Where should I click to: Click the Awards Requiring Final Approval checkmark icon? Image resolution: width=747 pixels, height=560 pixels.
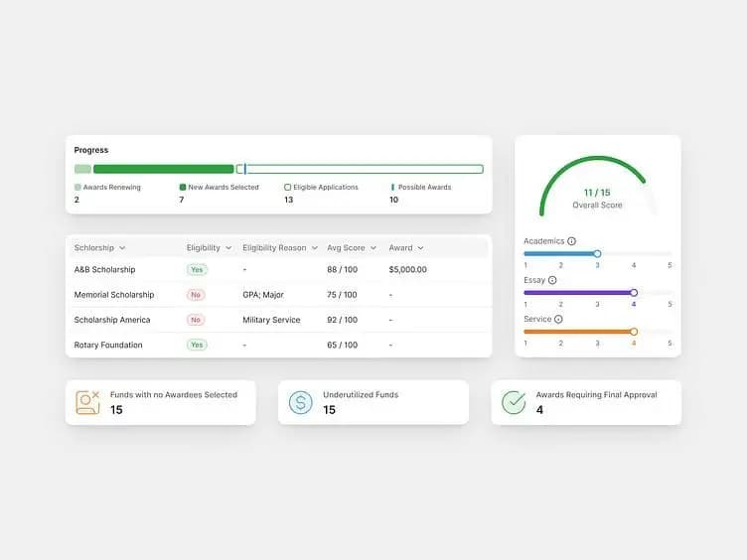(x=514, y=402)
